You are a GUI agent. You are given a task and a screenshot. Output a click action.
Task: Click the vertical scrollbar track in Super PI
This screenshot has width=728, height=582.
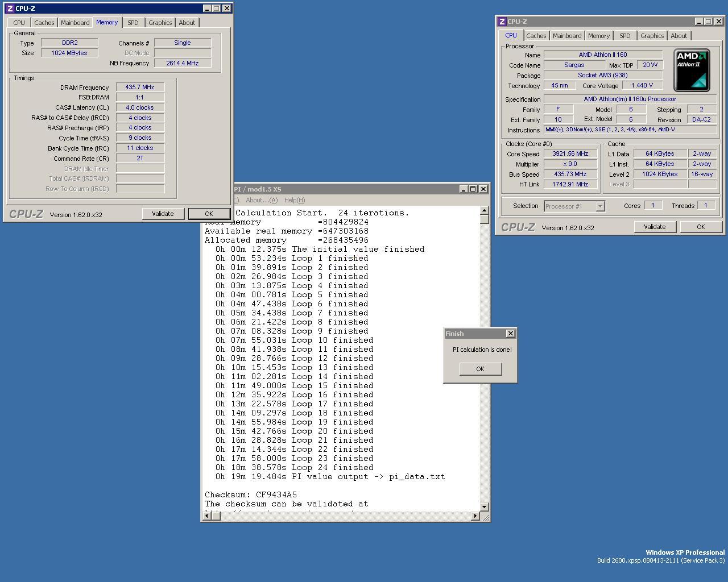pyautogui.click(x=485, y=363)
